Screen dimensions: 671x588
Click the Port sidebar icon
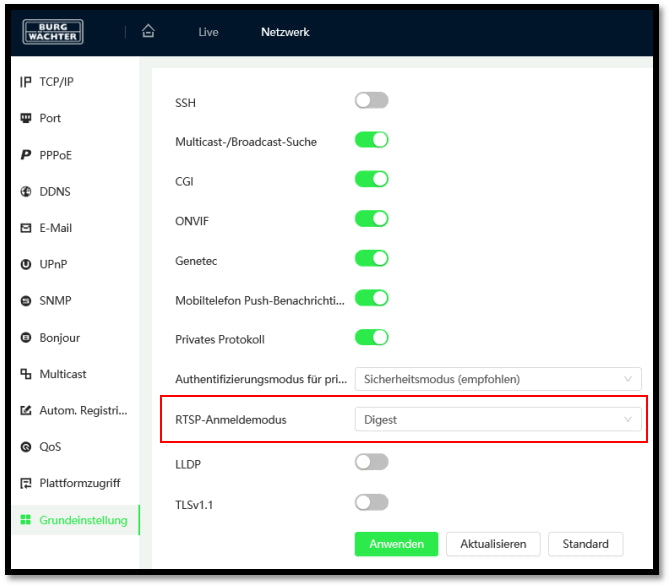tap(26, 118)
